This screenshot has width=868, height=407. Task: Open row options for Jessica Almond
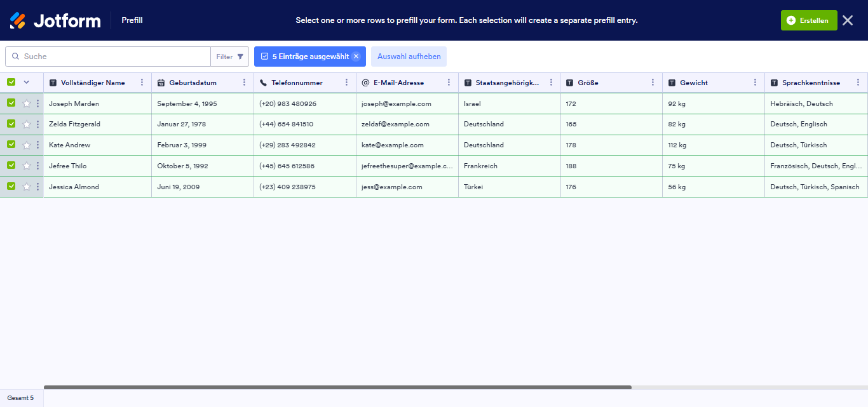[37, 187]
